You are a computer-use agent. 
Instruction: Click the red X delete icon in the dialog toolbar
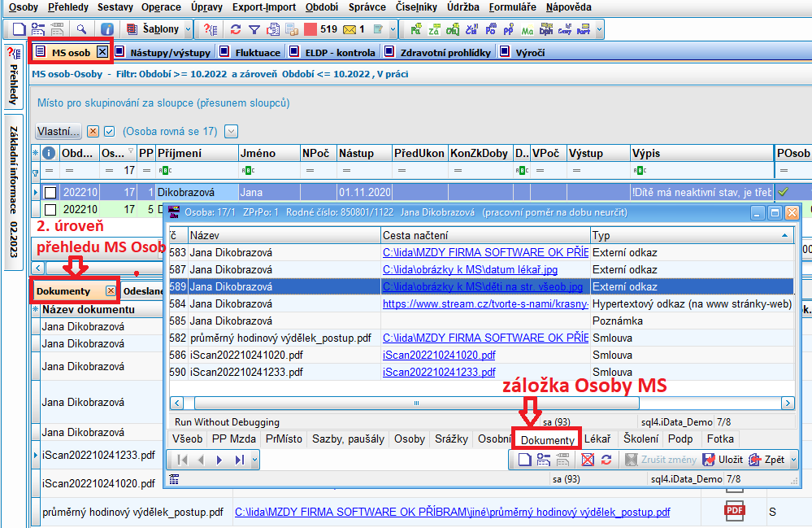587,460
